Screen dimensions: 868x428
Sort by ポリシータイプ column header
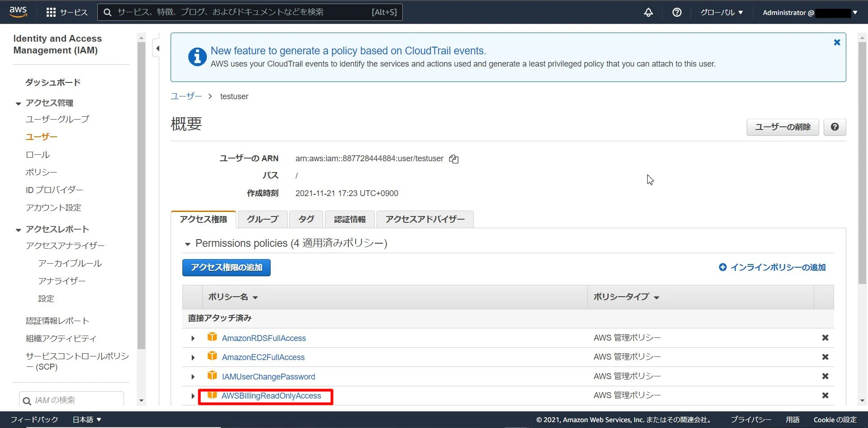pyautogui.click(x=626, y=297)
